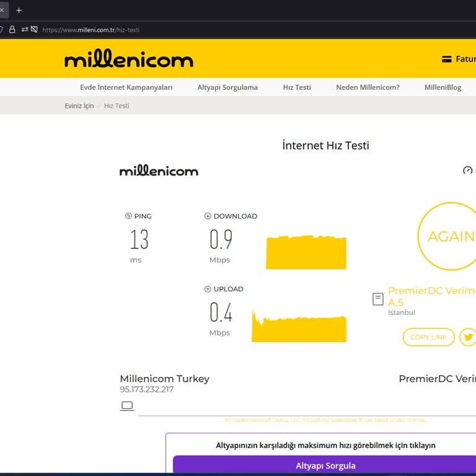Close the current browser tab

coord(2,11)
